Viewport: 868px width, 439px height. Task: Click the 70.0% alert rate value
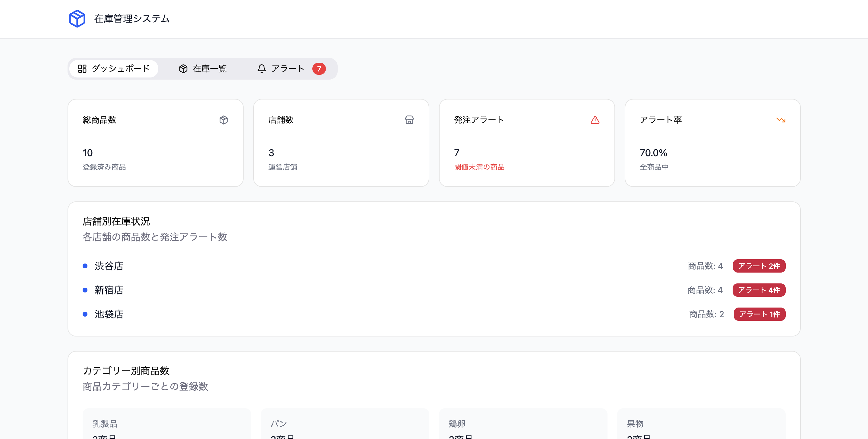pyautogui.click(x=654, y=153)
